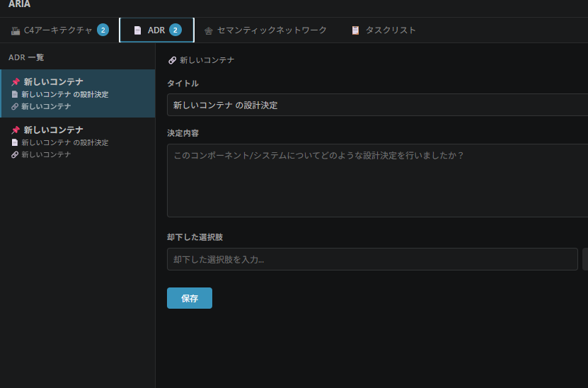
Task: Click the pin icon of the selected ADR entry
Action: pyautogui.click(x=16, y=82)
